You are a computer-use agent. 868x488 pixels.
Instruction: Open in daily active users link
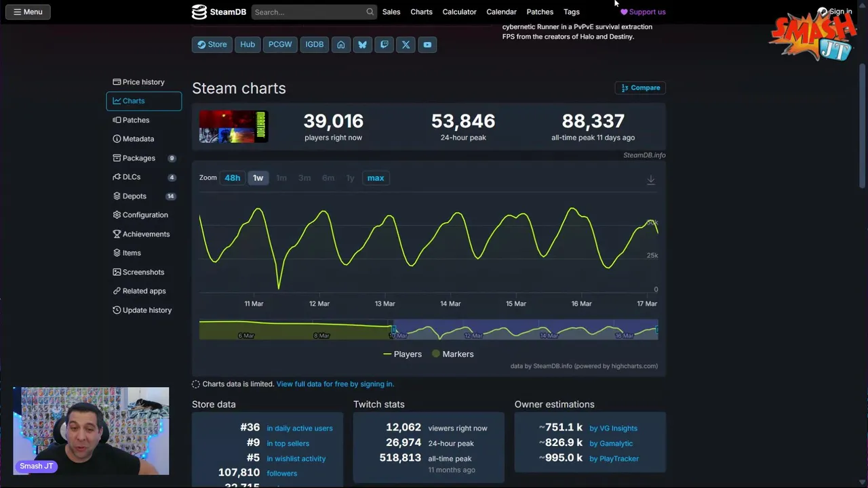[x=300, y=428]
